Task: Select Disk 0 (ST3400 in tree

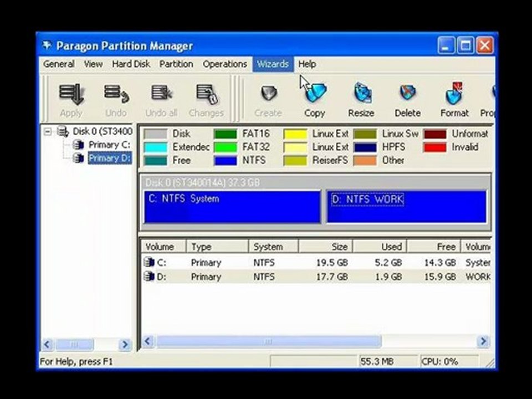Action: [103, 131]
